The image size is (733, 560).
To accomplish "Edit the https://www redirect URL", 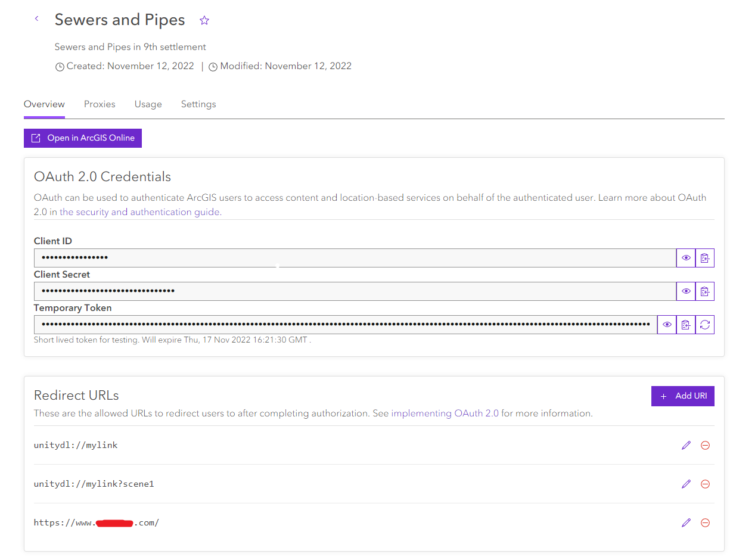I will pyautogui.click(x=686, y=522).
